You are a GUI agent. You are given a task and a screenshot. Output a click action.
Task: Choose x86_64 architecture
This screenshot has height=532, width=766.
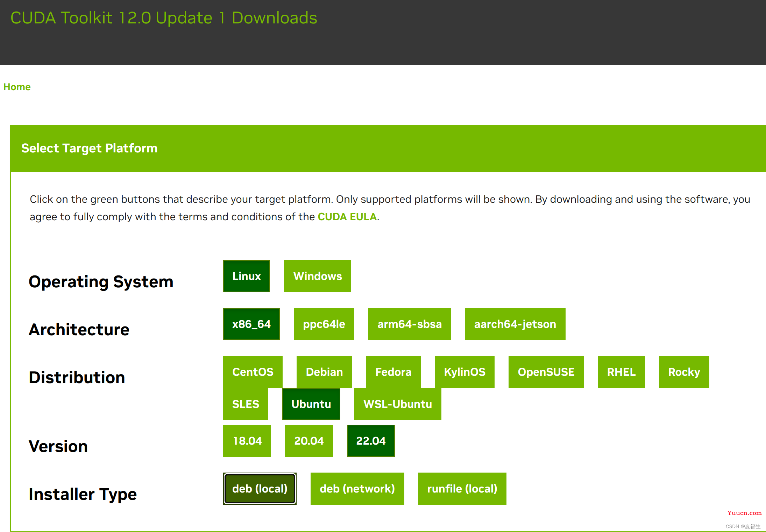pos(251,324)
